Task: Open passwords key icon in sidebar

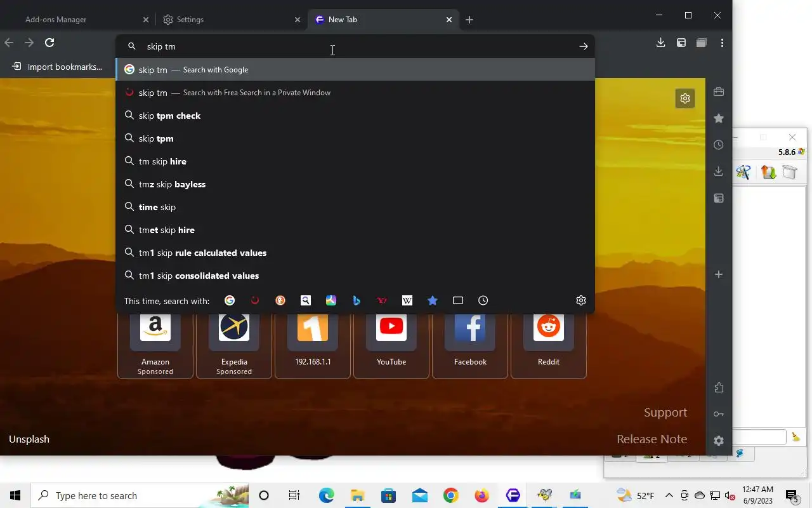Action: point(719,414)
